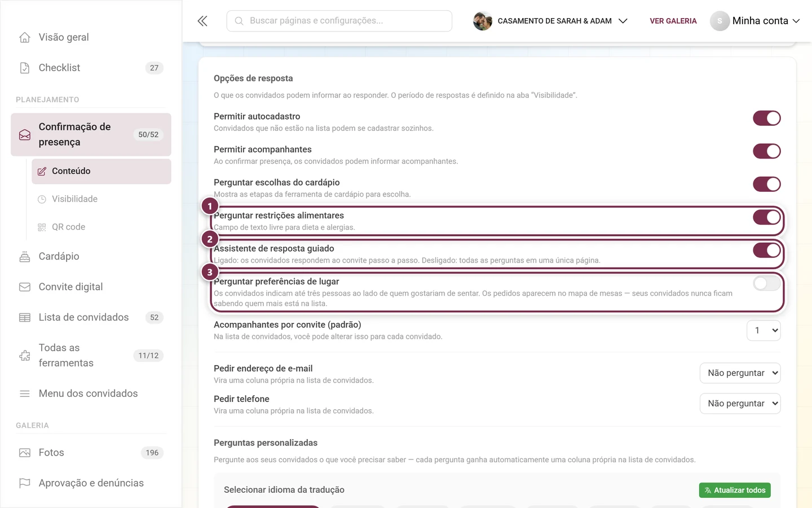The width and height of the screenshot is (812, 508).
Task: Click the Selecionar idioma da tradução label
Action: [284, 490]
